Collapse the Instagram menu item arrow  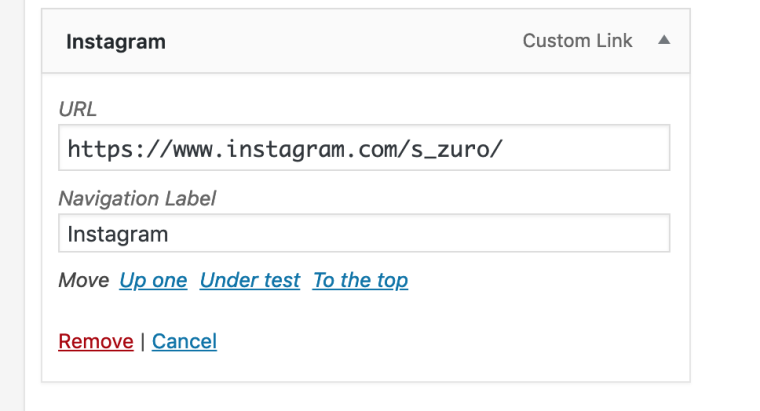663,41
